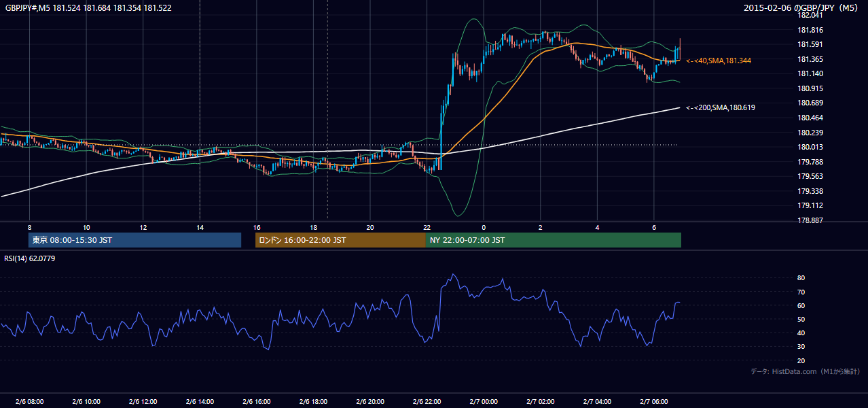Click the 2/7 02:00 date label
This screenshot has width=868, height=408.
[x=540, y=402]
